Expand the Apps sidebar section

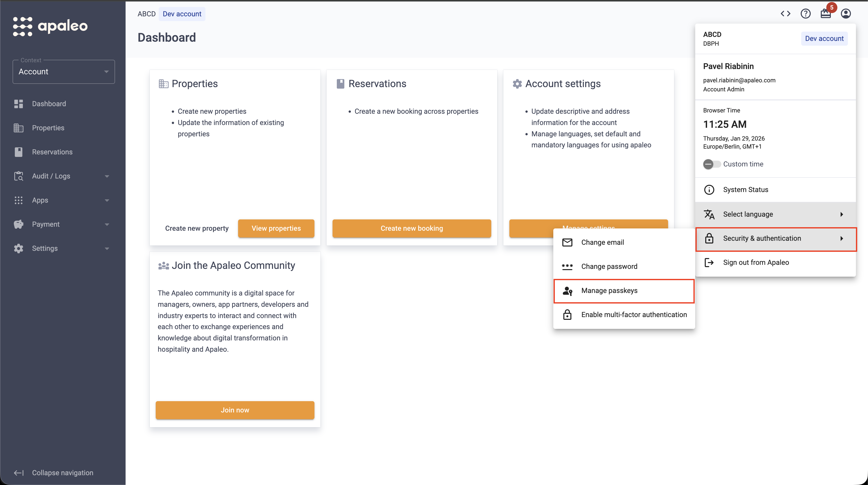63,200
